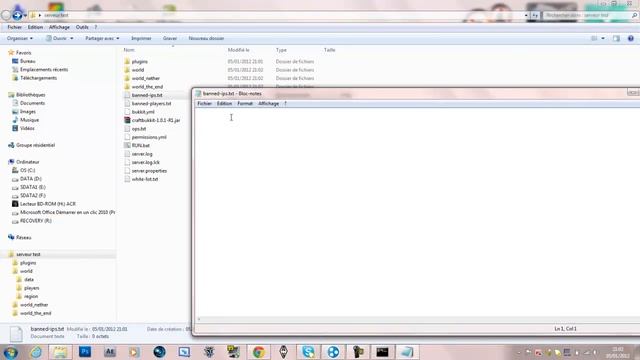
Task: Open the Partager avec dropdown
Action: [102, 38]
